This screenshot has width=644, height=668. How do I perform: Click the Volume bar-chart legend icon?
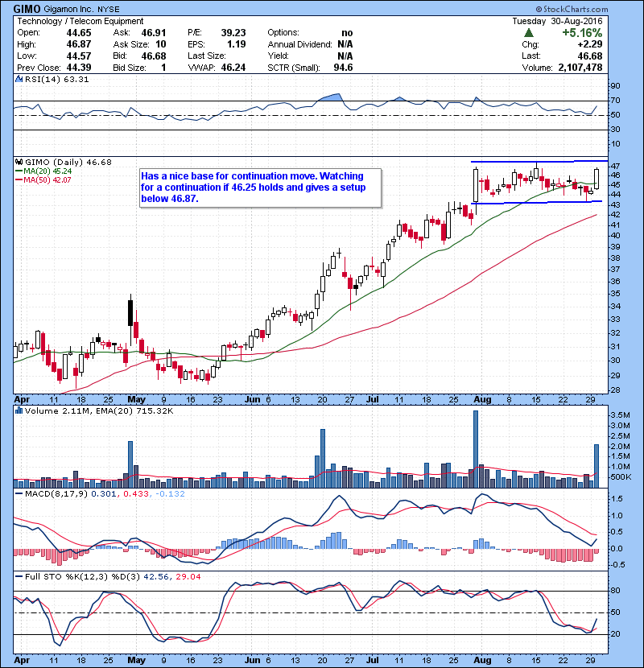point(19,412)
